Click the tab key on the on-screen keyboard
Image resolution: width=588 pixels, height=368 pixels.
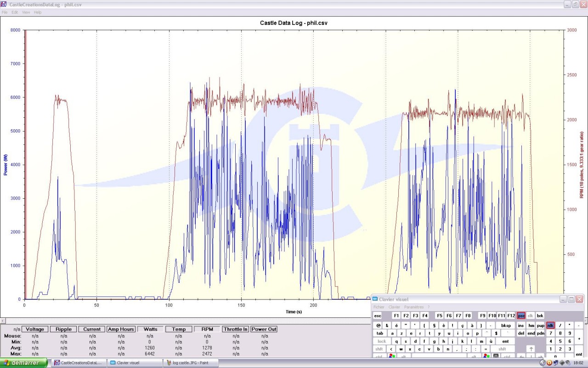click(380, 333)
